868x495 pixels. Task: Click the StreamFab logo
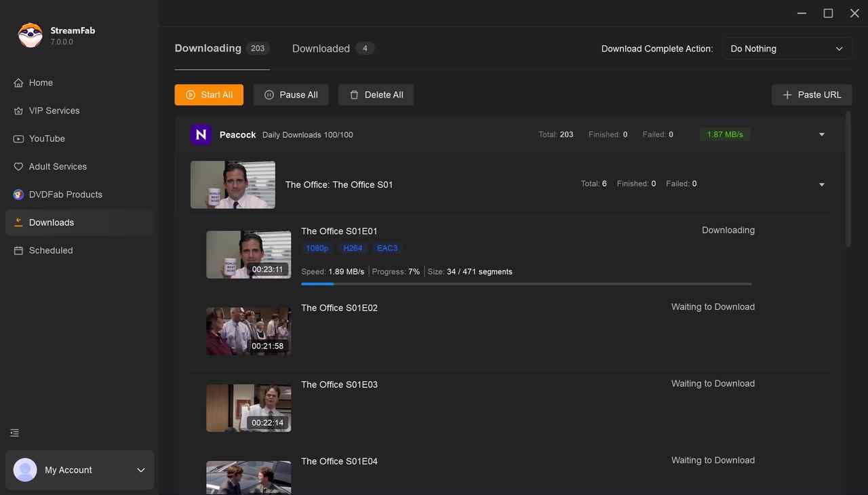coord(30,35)
